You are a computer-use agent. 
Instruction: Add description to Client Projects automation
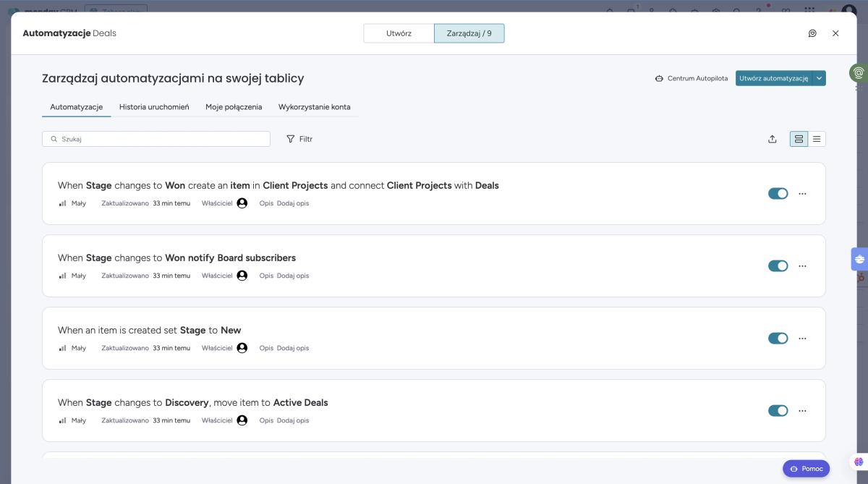click(293, 203)
